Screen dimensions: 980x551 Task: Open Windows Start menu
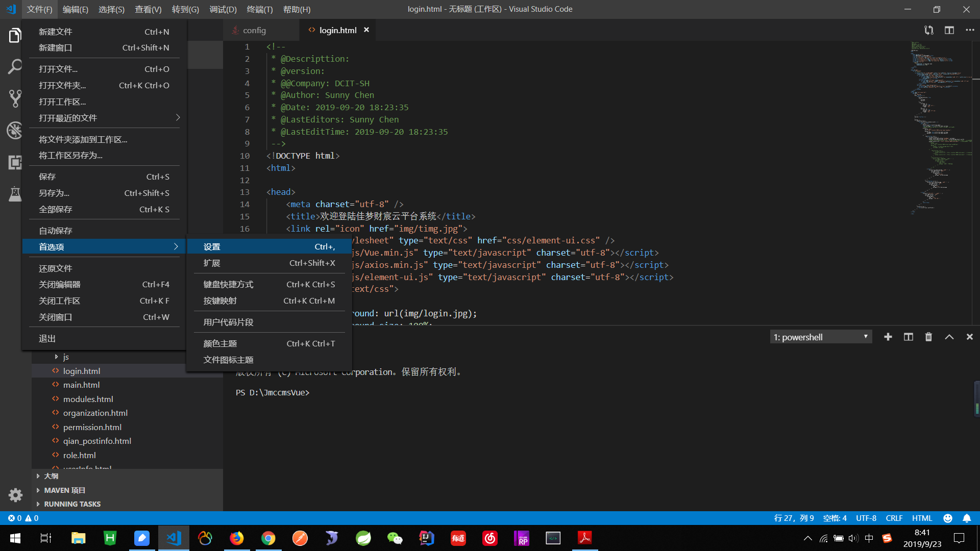pos(15,538)
